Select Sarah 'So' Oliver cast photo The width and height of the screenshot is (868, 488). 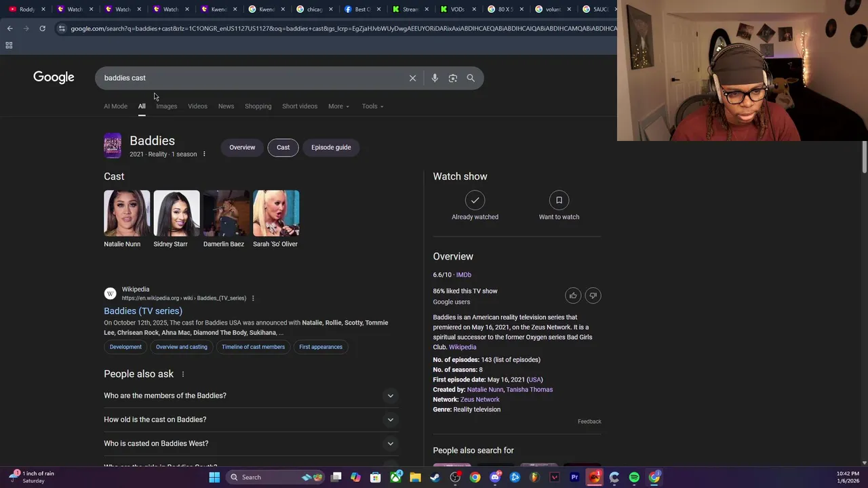[276, 213]
